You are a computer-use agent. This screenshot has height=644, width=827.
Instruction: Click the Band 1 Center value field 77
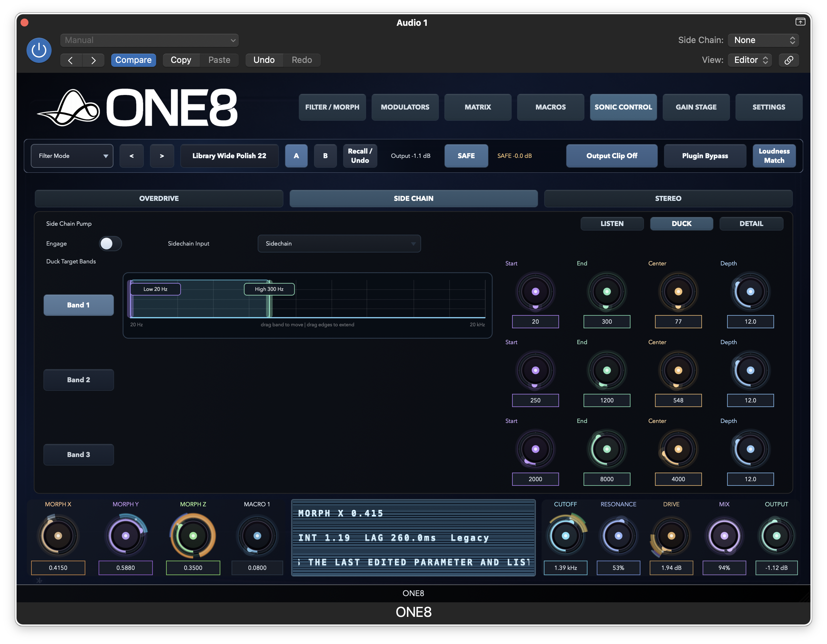coord(678,322)
